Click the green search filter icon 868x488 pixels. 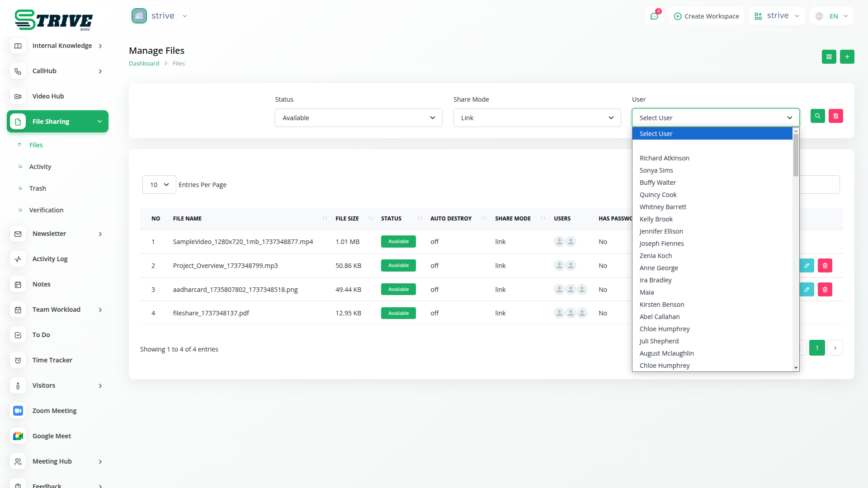coord(817,116)
